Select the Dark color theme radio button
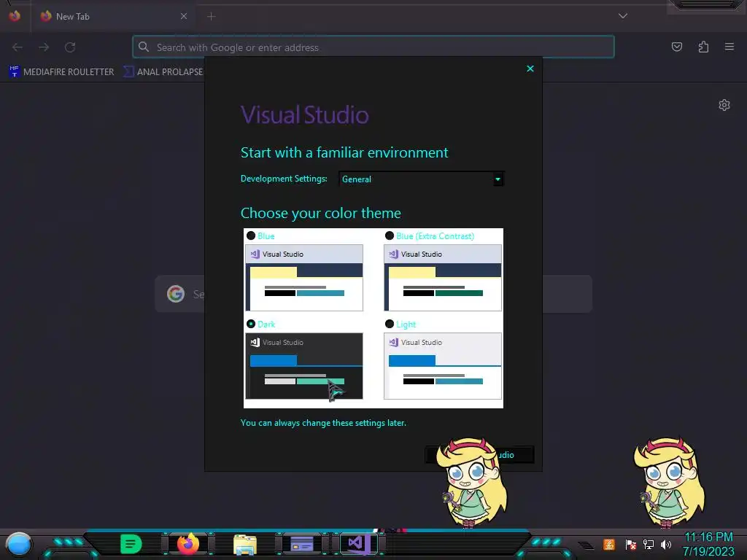Image resolution: width=747 pixels, height=560 pixels. pos(251,324)
